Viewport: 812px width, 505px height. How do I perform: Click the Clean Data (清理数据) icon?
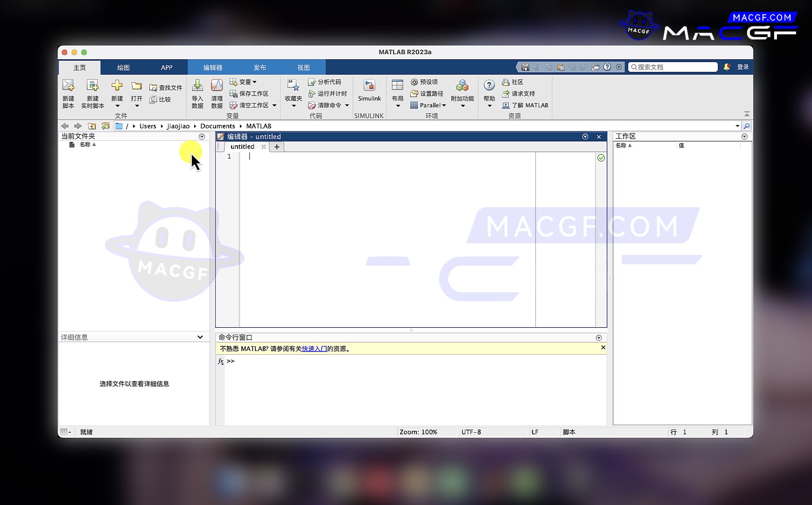(217, 86)
